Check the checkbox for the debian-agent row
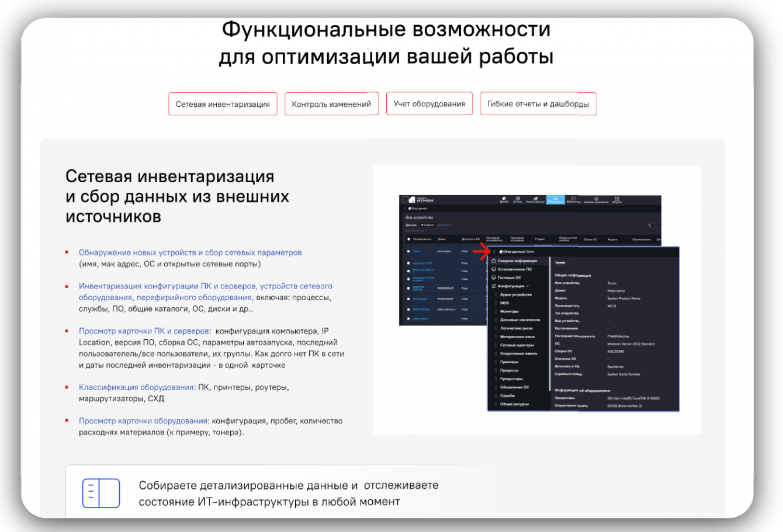 (408, 319)
